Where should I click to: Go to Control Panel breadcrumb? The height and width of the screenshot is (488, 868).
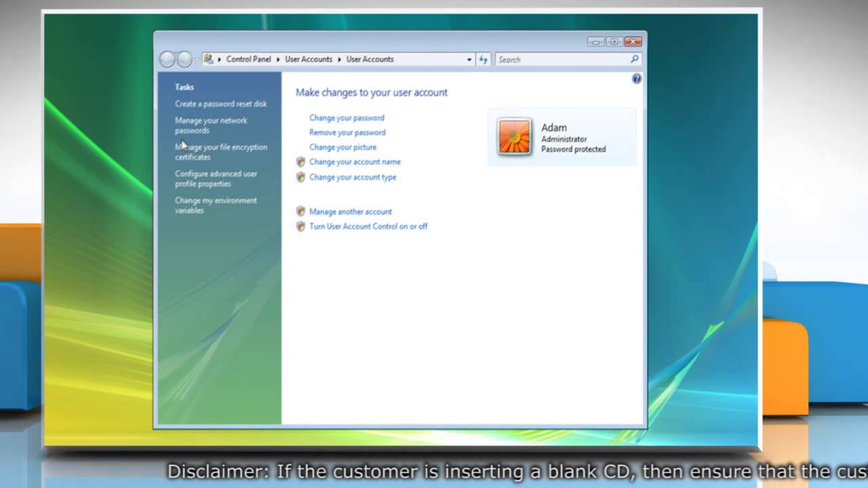point(248,60)
